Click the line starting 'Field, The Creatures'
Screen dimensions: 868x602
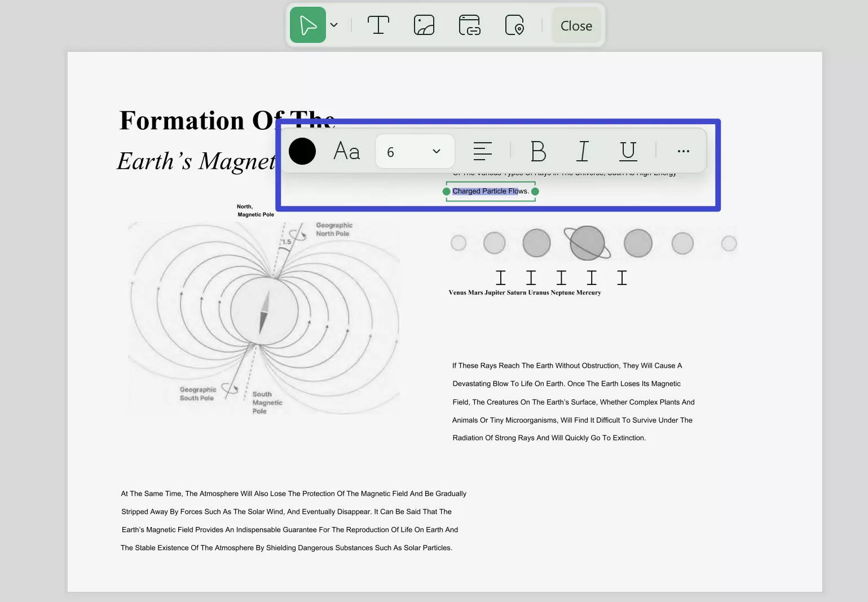point(574,402)
